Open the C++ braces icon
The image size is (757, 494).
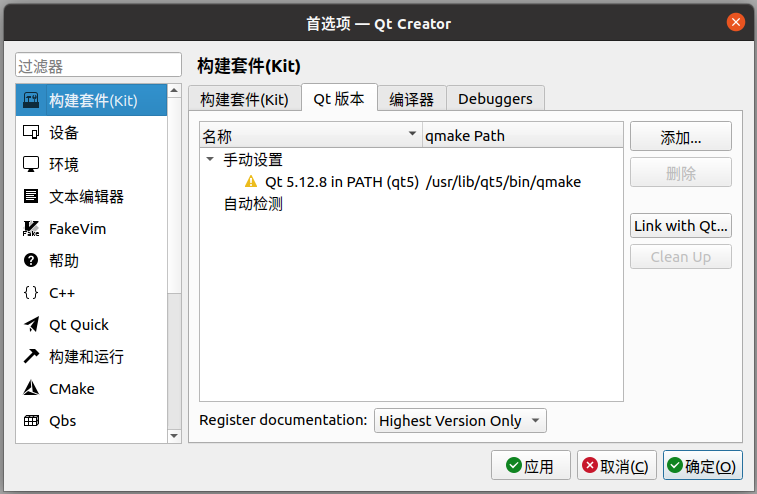[31, 293]
